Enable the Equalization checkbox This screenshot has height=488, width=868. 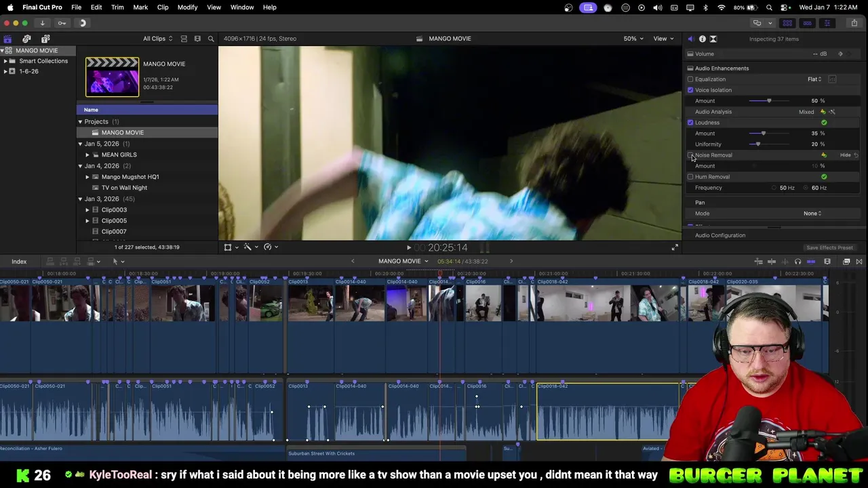(x=690, y=79)
